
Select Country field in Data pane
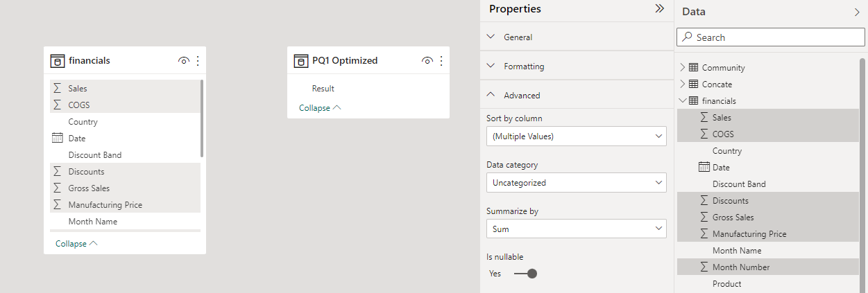click(x=727, y=151)
